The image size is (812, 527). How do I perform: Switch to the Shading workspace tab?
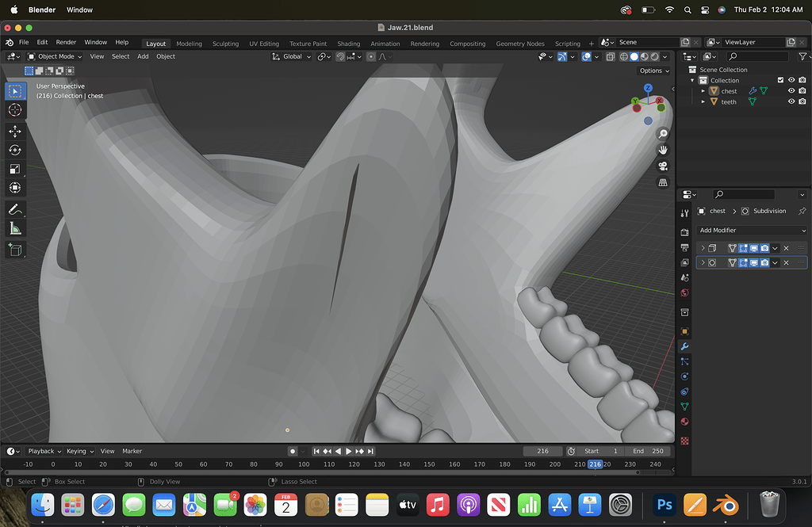point(349,44)
